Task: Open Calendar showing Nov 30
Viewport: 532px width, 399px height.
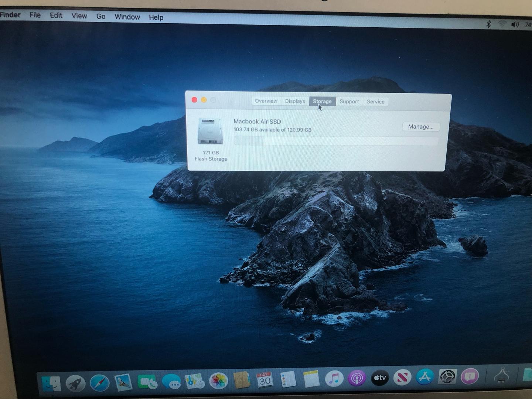Action: [265, 380]
